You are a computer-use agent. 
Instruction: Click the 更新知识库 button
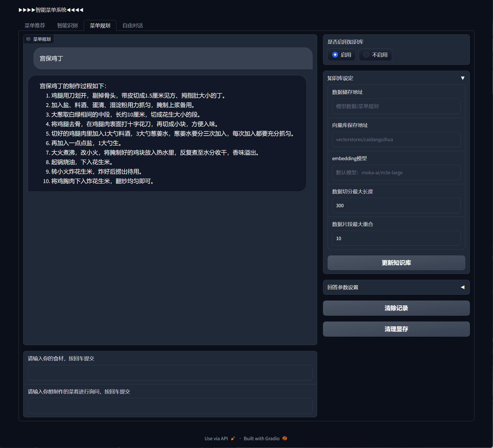point(396,263)
